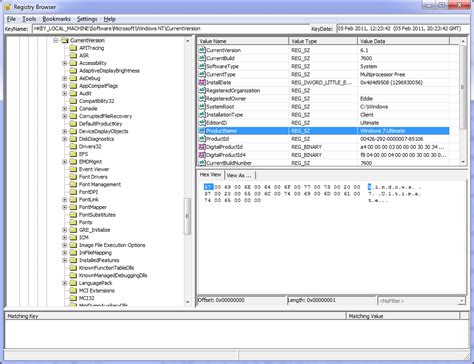Click the Event Viewer folder icon

pyautogui.click(x=73, y=169)
